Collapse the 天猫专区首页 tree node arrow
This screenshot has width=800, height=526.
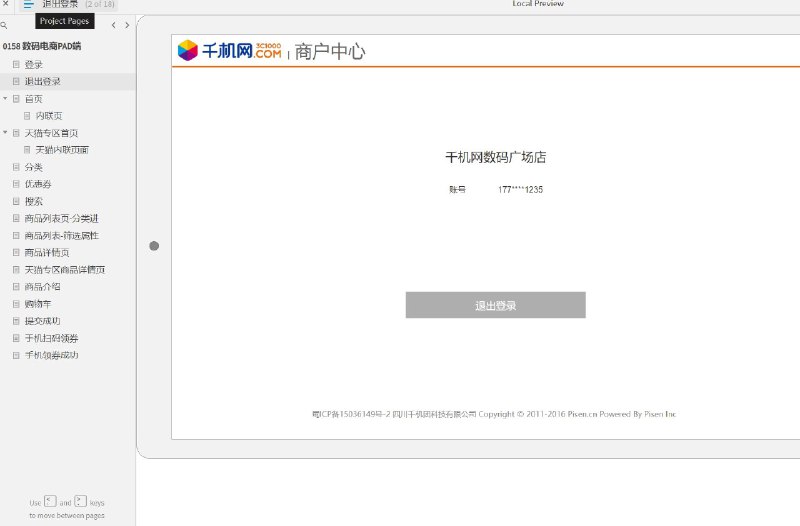tap(5, 133)
